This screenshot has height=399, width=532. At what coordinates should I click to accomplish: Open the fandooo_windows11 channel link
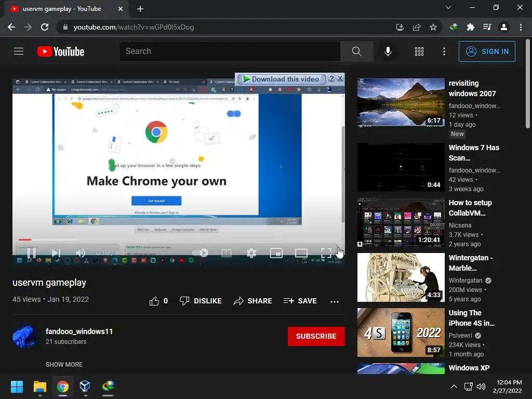(x=79, y=331)
